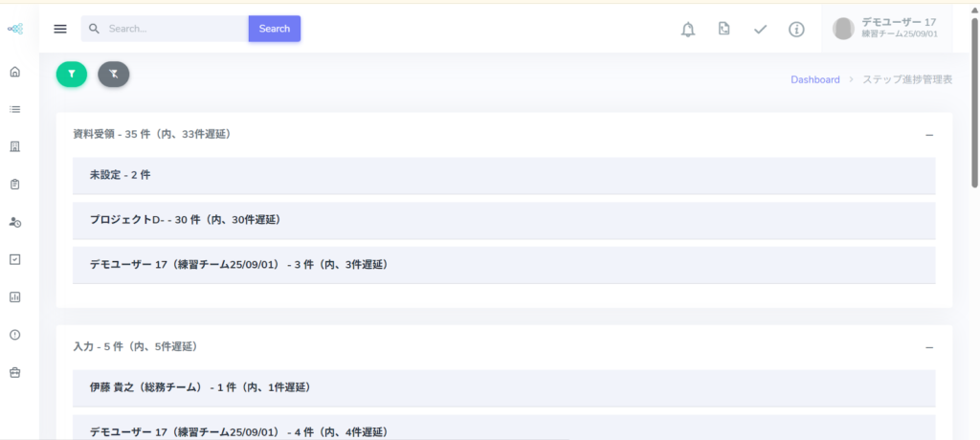Open the clipboard icon in sidebar
The image size is (980, 440).
point(14,184)
